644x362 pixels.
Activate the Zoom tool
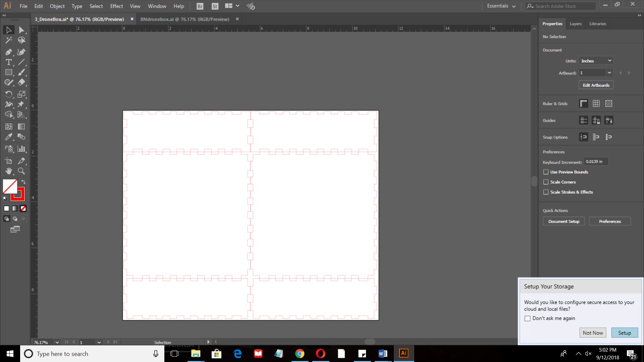21,171
